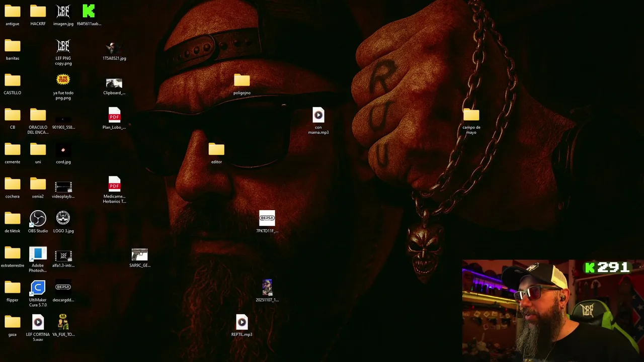Launch the OBS Studio shortcut
The image size is (644, 362).
(38, 218)
